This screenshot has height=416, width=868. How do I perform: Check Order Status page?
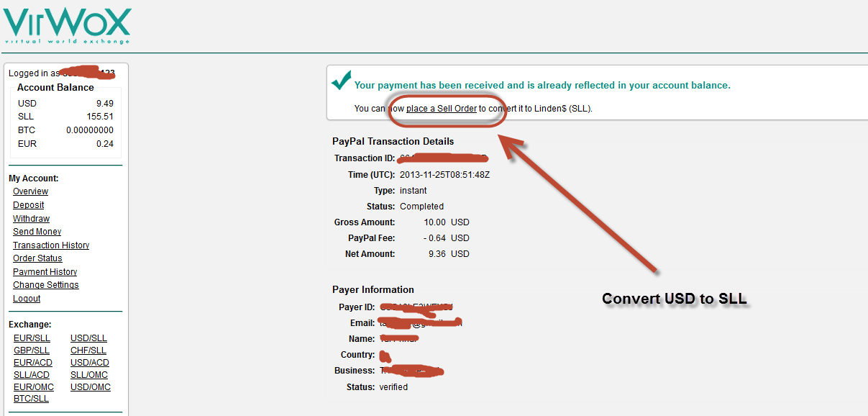tap(37, 258)
